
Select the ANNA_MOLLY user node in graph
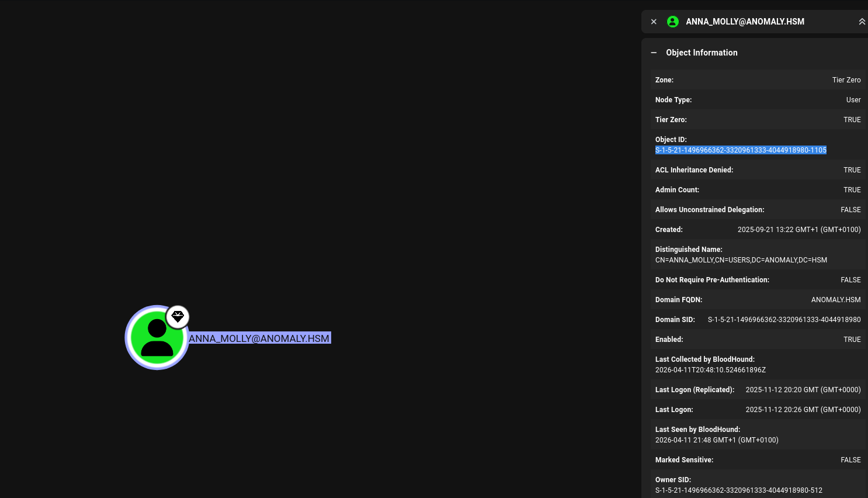157,337
